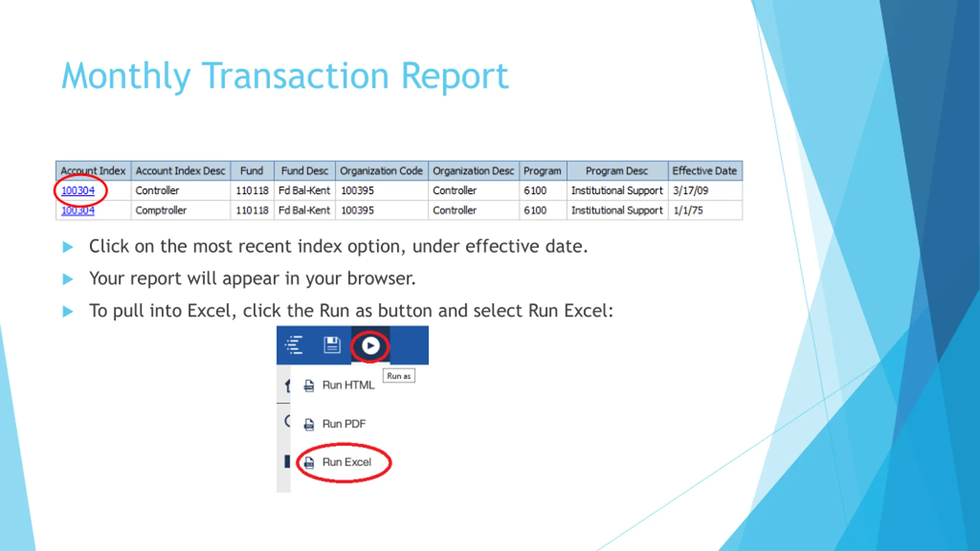Click the Account Index column header
Screen dimensions: 980x551
[93, 171]
